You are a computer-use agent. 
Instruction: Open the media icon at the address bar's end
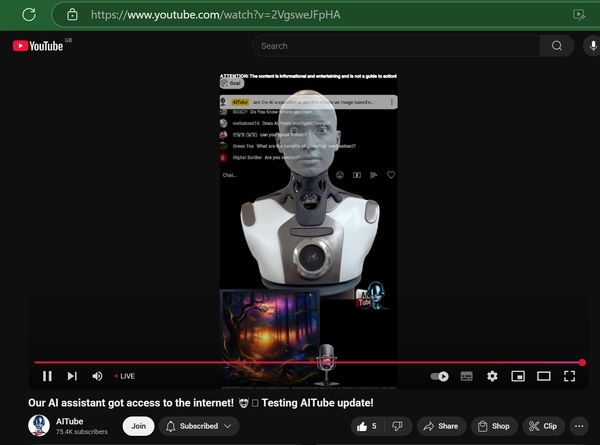[x=579, y=15]
